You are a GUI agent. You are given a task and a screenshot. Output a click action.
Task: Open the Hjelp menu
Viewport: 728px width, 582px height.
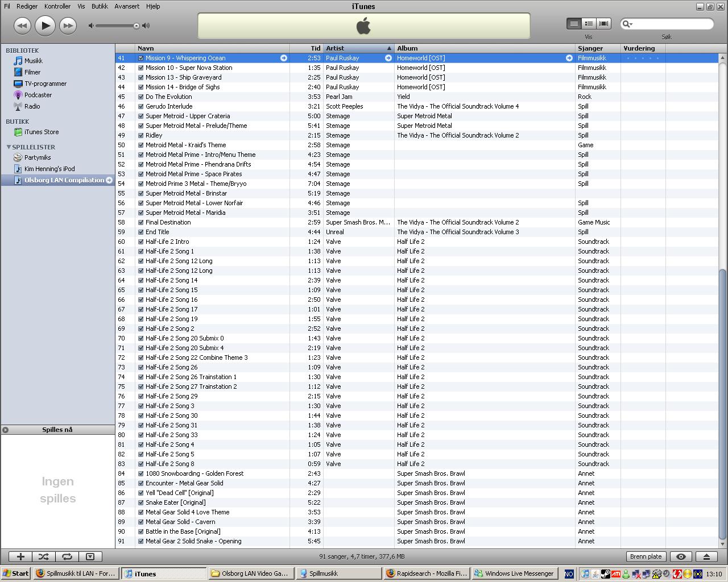(153, 6)
